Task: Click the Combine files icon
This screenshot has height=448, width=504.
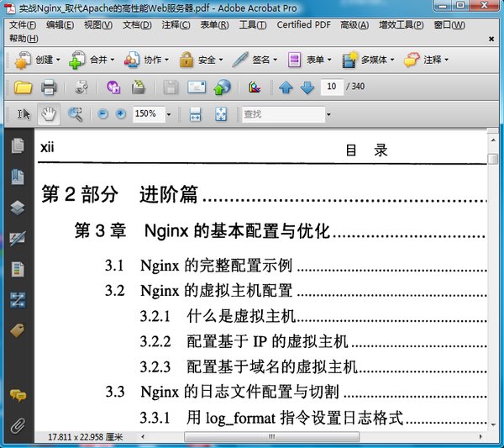Action: (x=76, y=61)
